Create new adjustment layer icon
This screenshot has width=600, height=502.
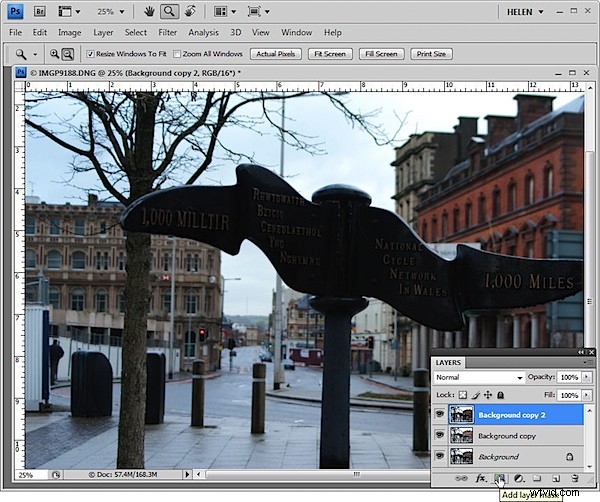click(x=518, y=478)
